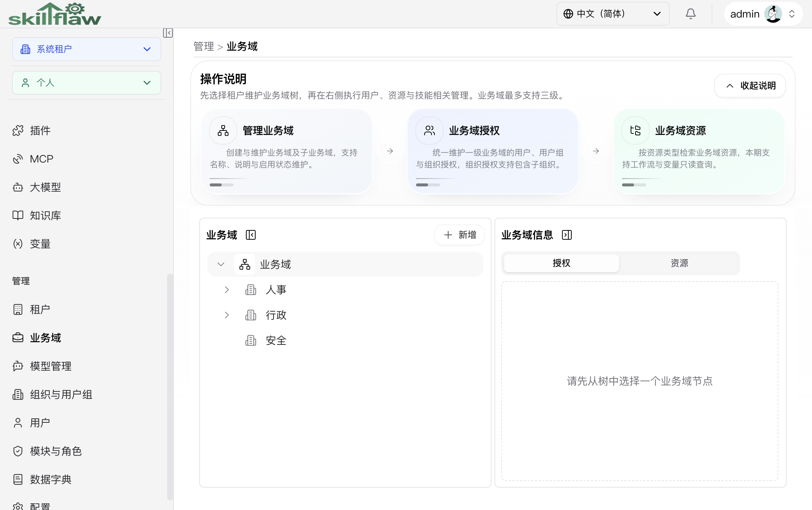Click the 业务域授权 card title
Viewport: 812px width, 510px height.
(x=474, y=130)
